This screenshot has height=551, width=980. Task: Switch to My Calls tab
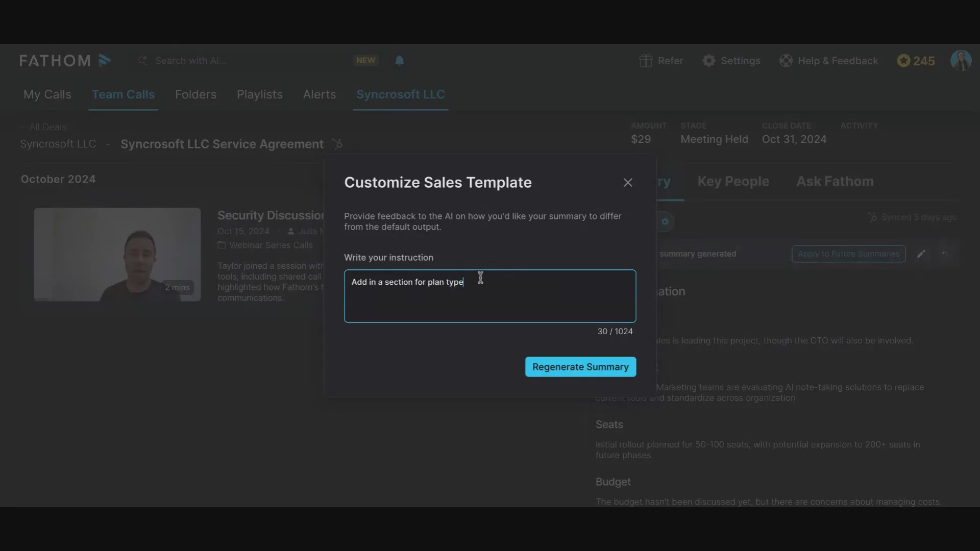(47, 94)
